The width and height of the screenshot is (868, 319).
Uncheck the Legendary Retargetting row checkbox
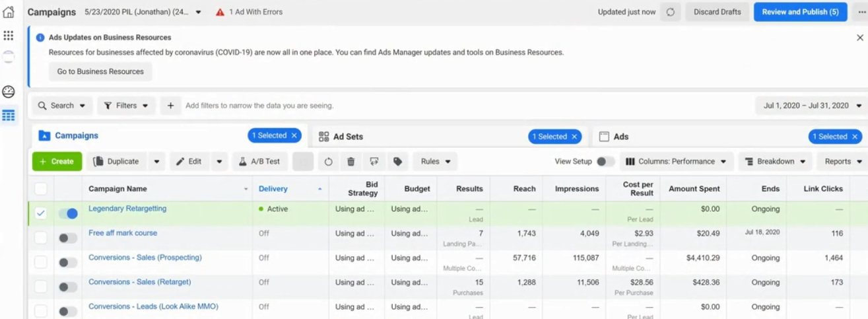click(x=41, y=213)
